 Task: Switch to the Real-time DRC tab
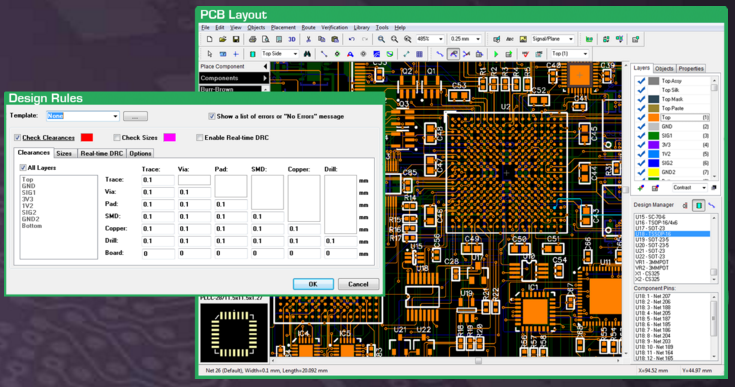(102, 153)
